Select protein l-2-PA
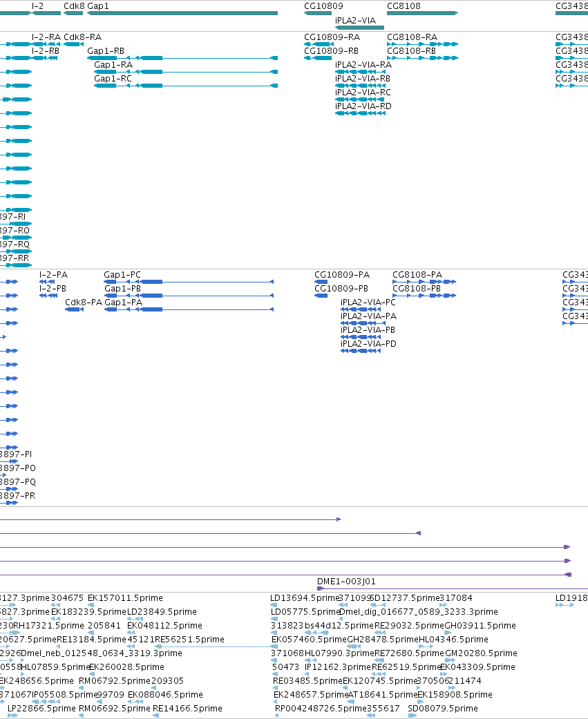 click(47, 282)
